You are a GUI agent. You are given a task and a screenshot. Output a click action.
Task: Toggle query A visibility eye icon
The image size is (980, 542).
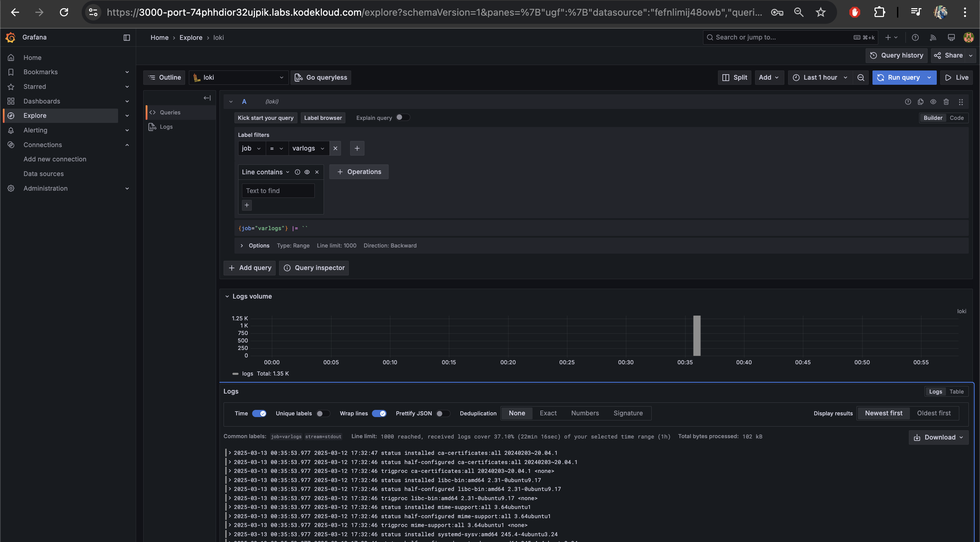click(x=933, y=101)
